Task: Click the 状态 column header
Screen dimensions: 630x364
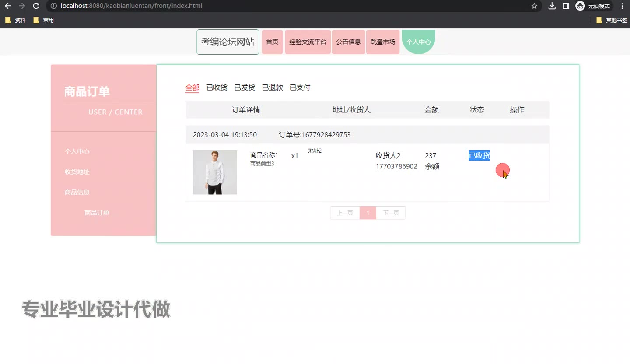Action: point(477,110)
